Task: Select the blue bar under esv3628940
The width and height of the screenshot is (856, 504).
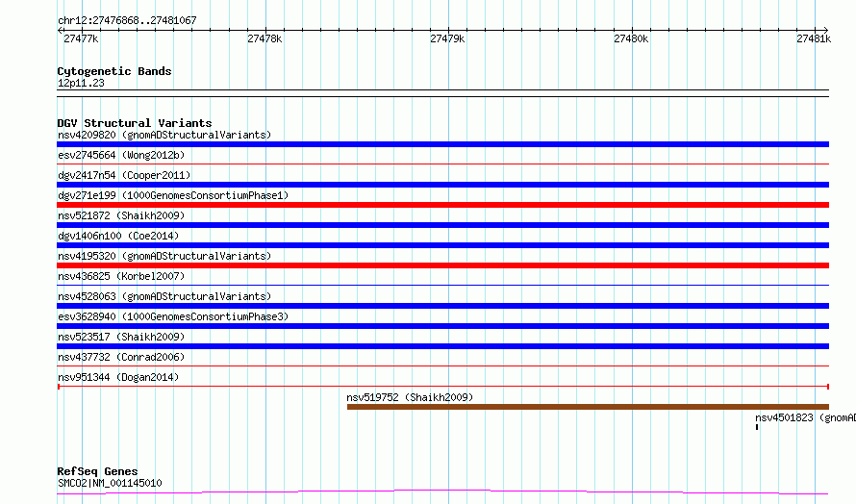Action: [x=442, y=326]
